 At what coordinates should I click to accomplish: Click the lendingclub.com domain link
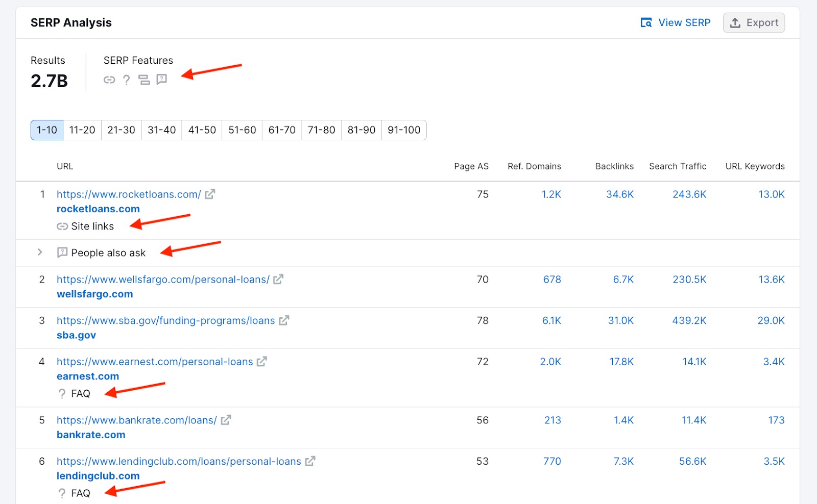pos(98,476)
